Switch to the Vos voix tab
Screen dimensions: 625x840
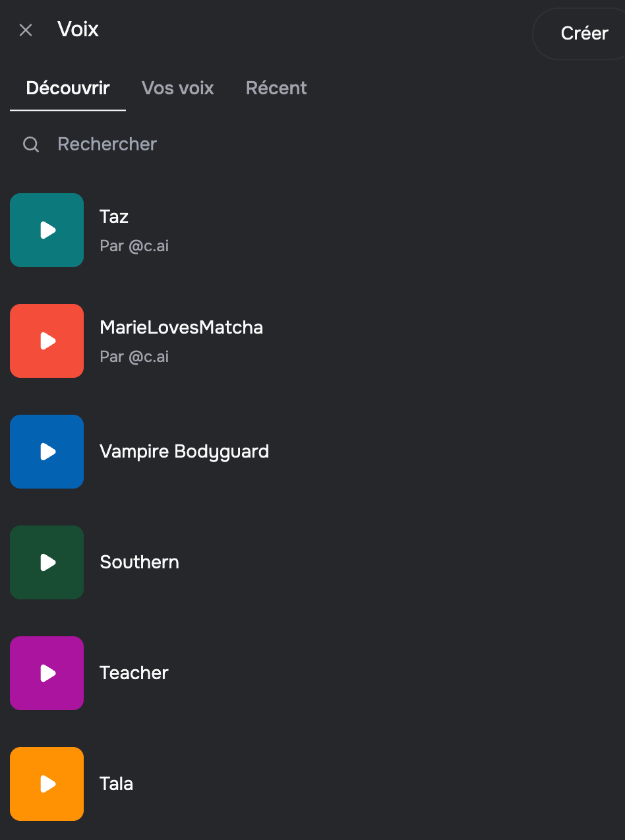tap(178, 88)
